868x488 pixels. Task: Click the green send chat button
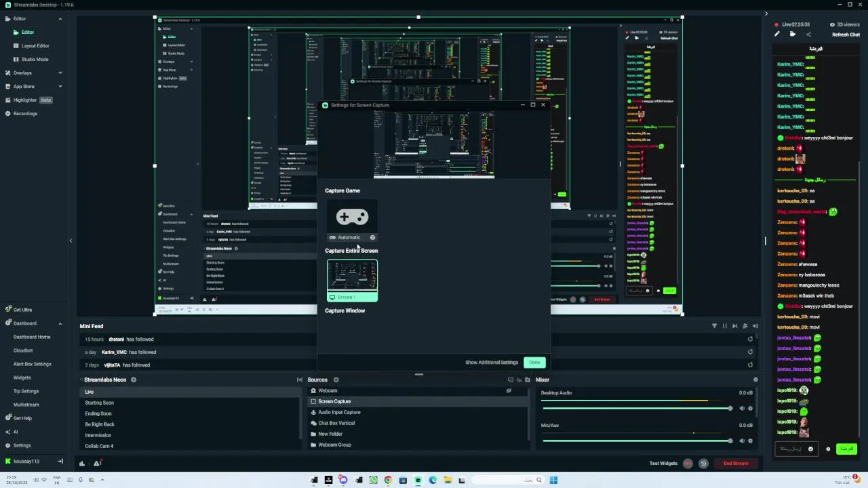point(846,449)
